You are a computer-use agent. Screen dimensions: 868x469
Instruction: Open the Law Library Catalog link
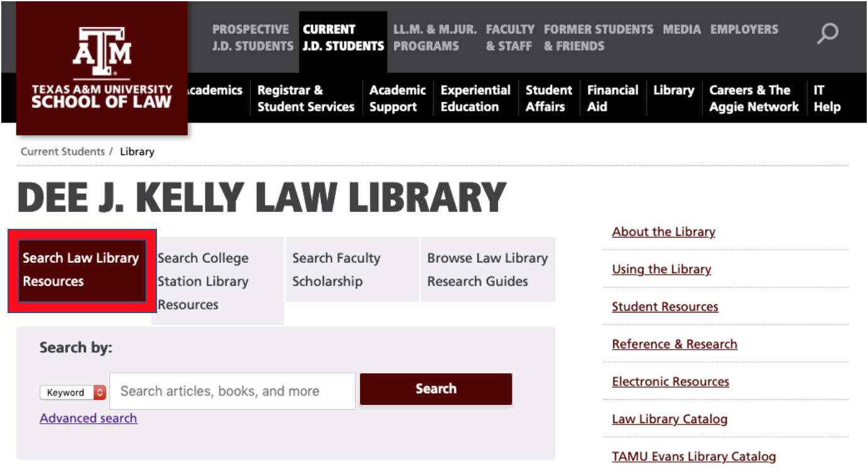[x=670, y=419]
